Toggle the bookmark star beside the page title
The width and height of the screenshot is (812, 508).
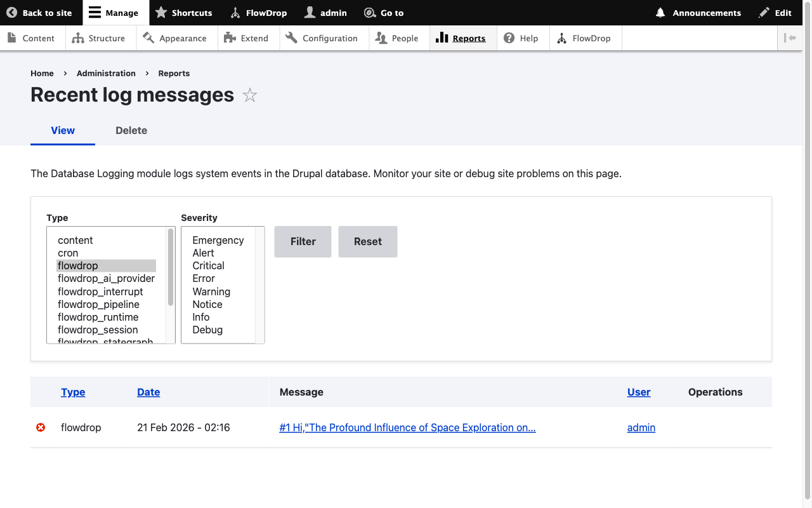pyautogui.click(x=249, y=95)
